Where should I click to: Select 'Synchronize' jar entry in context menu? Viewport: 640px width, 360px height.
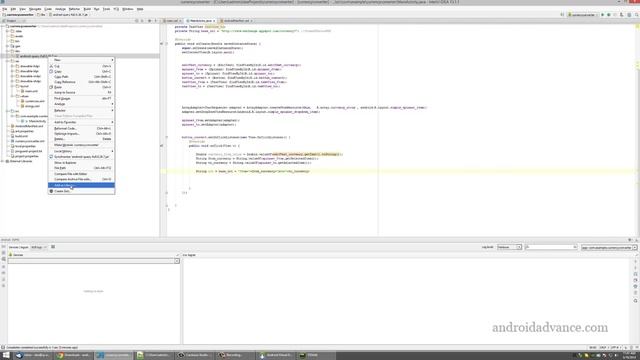click(x=81, y=157)
